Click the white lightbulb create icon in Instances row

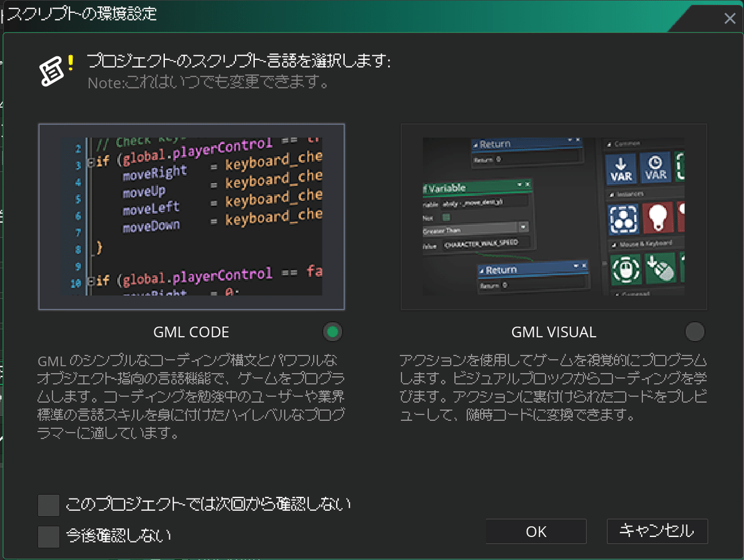click(x=658, y=218)
